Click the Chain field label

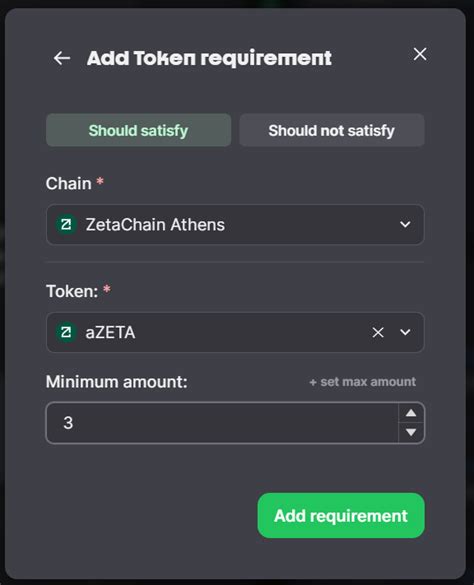coord(69,184)
